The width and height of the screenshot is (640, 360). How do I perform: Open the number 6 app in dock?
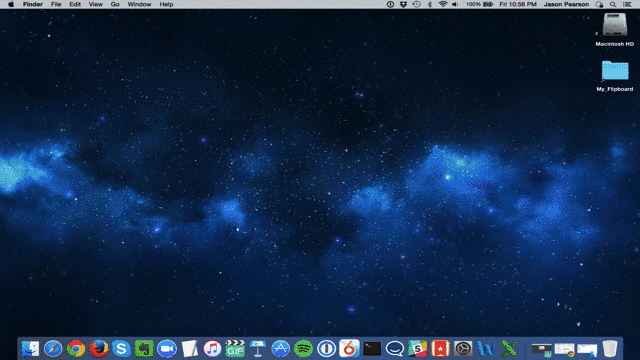(x=349, y=349)
